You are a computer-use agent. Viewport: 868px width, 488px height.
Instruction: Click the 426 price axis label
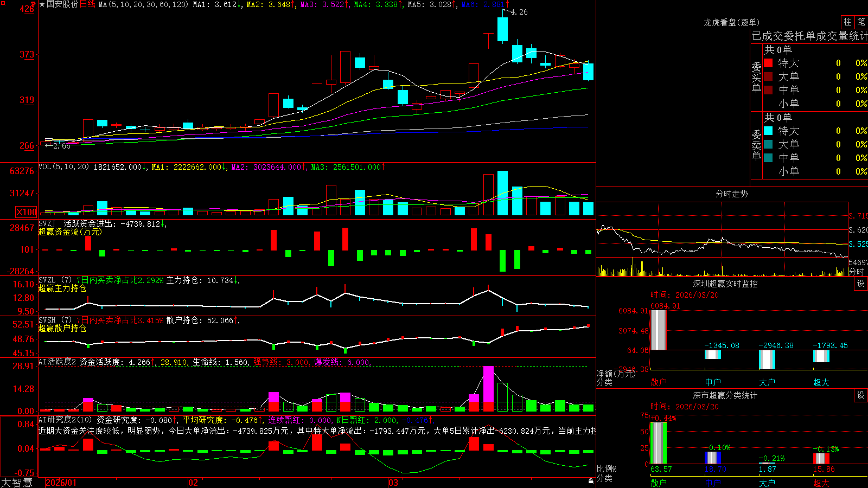(27, 9)
